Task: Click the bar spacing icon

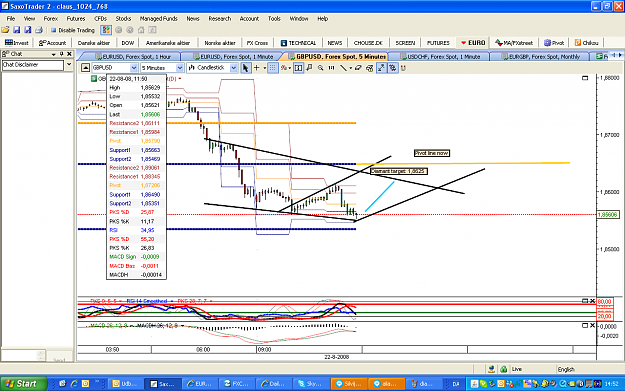Action: click(331, 68)
